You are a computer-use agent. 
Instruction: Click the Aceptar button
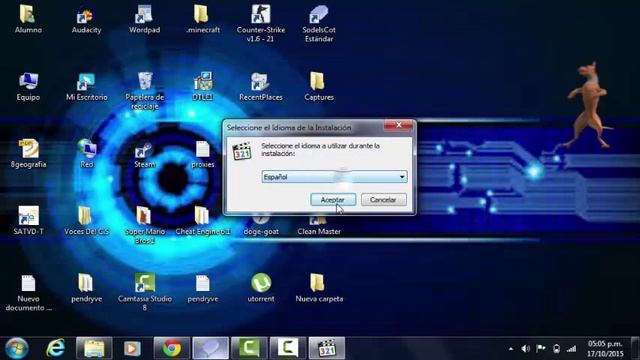tap(333, 200)
